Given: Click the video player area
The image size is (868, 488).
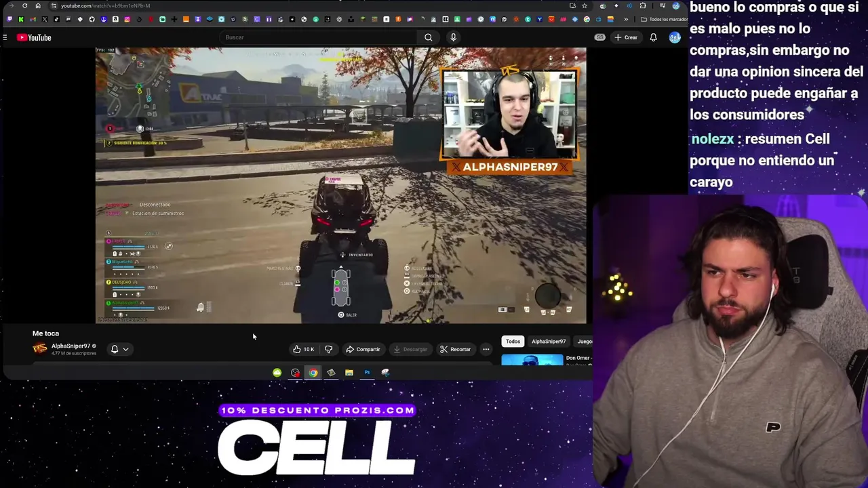Looking at the screenshot, I should 340,185.
